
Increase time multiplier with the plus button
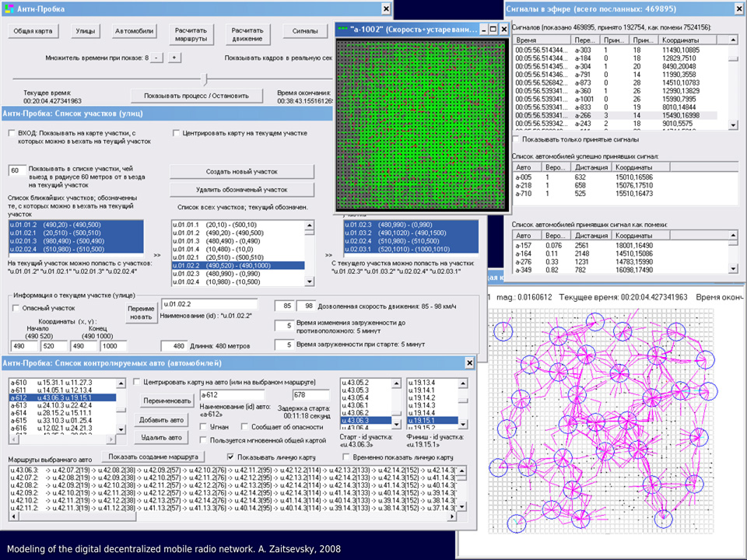(x=174, y=58)
